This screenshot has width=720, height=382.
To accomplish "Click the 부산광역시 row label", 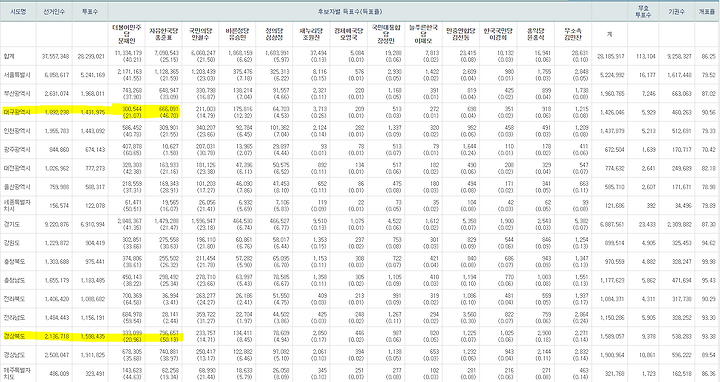I will (x=16, y=94).
